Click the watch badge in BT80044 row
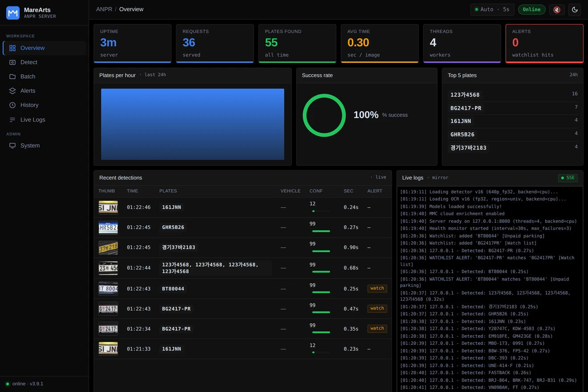This screenshot has width=588, height=392. (377, 288)
